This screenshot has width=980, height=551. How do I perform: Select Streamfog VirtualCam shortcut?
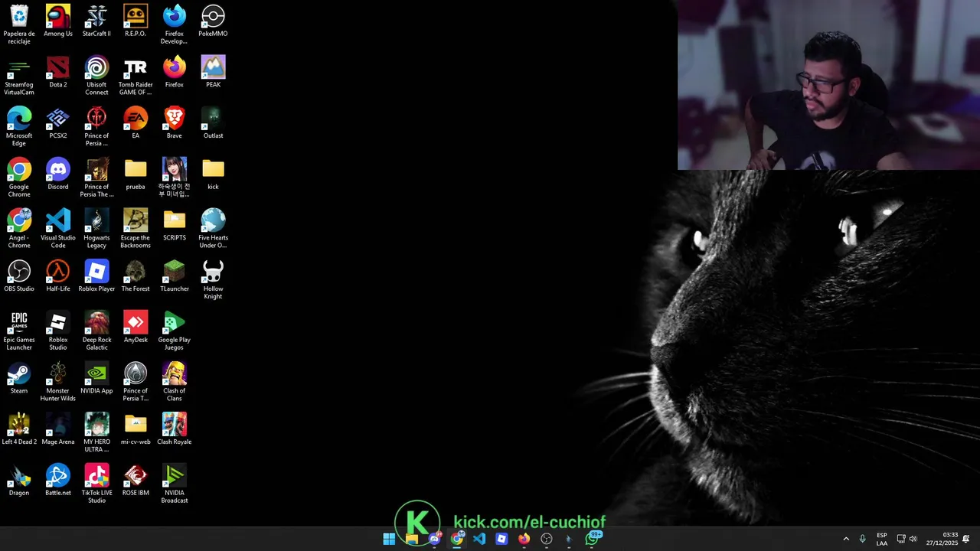tap(19, 76)
